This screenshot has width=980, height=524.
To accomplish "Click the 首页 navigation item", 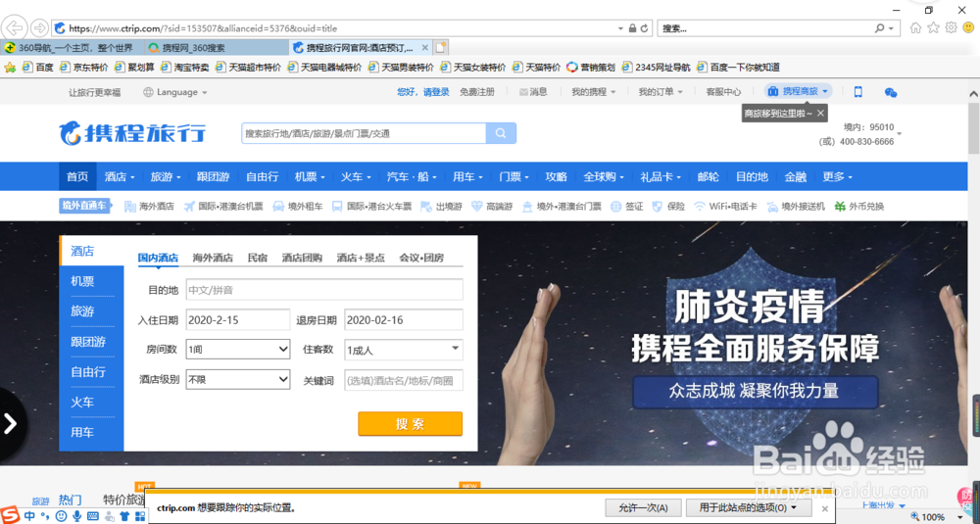I will coord(77,176).
